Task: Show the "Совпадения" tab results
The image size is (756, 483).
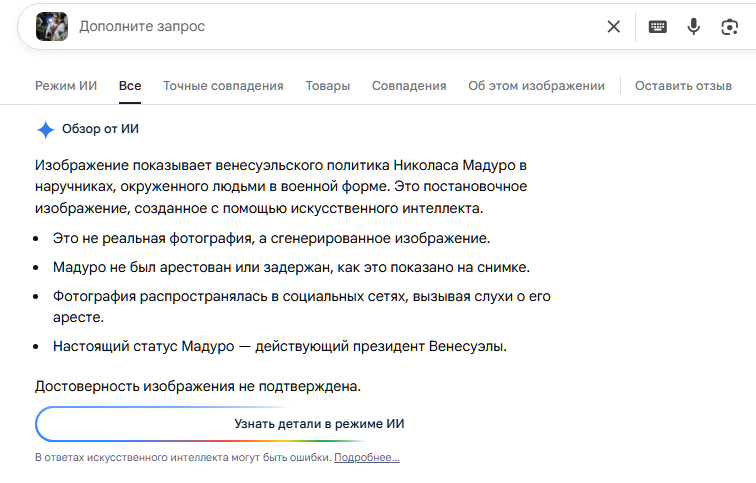Action: 409,86
